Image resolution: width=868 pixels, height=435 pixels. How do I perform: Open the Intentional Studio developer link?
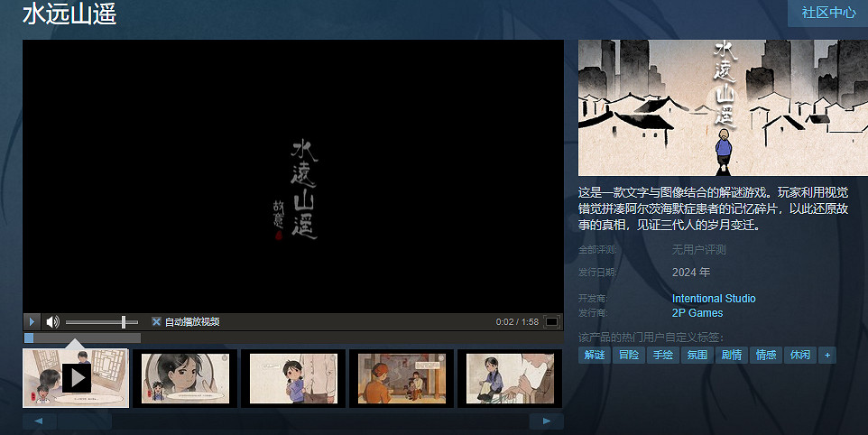click(714, 299)
